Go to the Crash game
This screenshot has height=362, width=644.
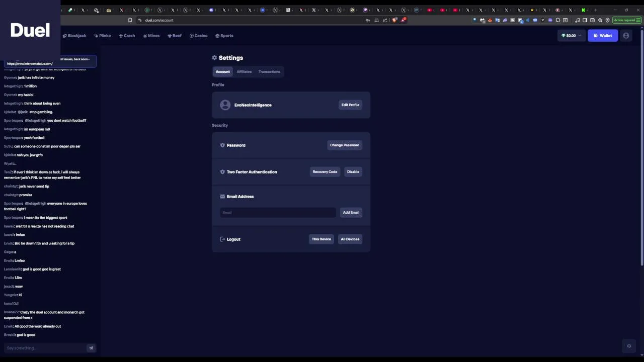pos(127,36)
